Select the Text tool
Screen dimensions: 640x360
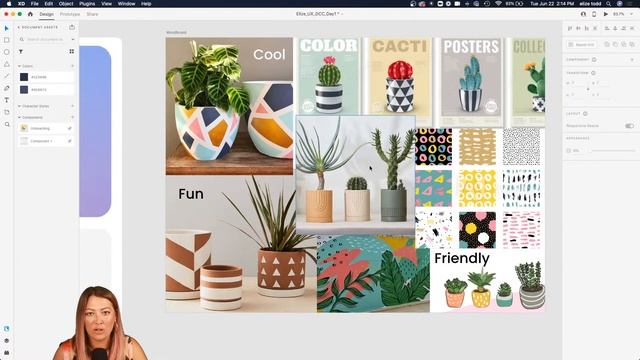pos(7,100)
